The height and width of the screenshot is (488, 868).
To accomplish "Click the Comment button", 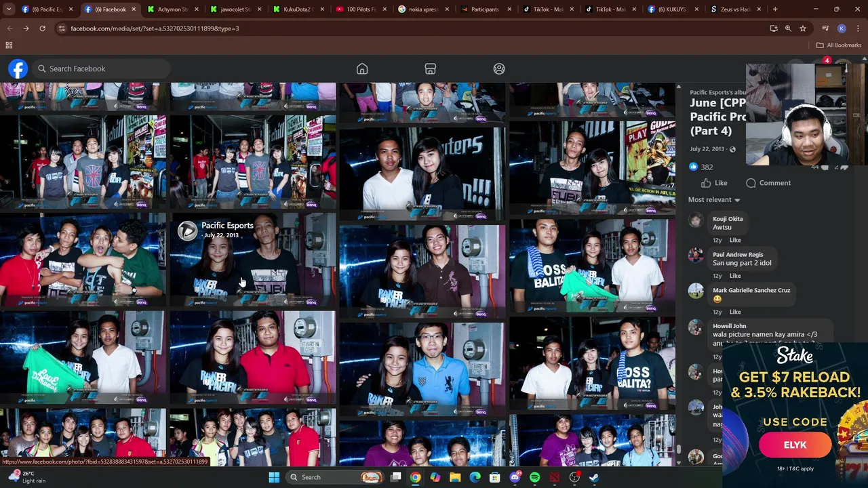I will coord(768,183).
